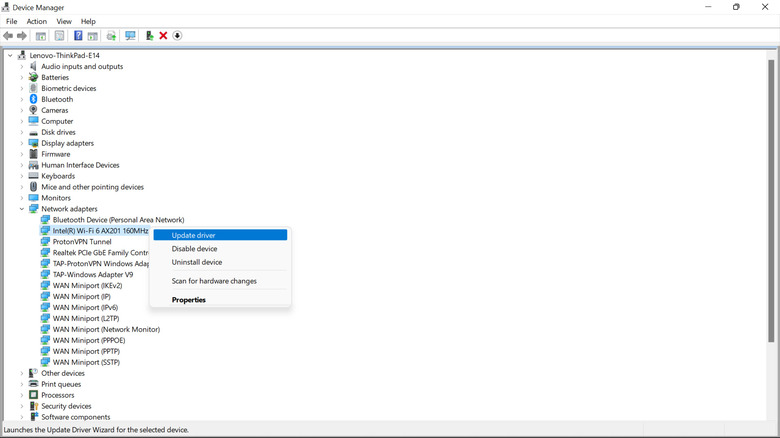Select Bluetooth Device (Personal Area Network)
Viewport: 780px width, 438px height.
point(118,220)
